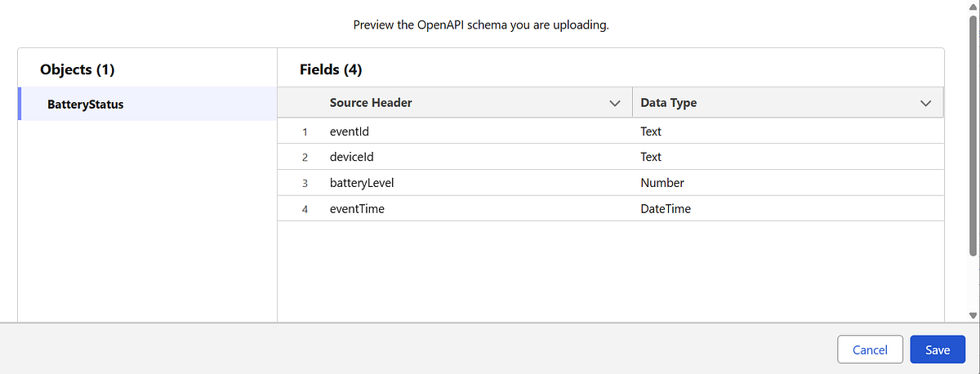Click the Text data type for deviceId
Screen dimensions: 980x374
[x=651, y=157]
